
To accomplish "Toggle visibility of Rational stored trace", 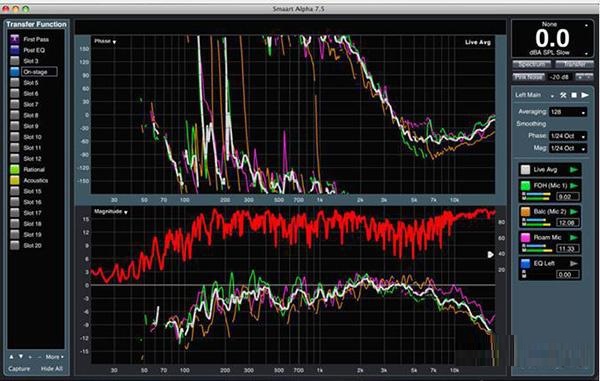I will coord(15,169).
